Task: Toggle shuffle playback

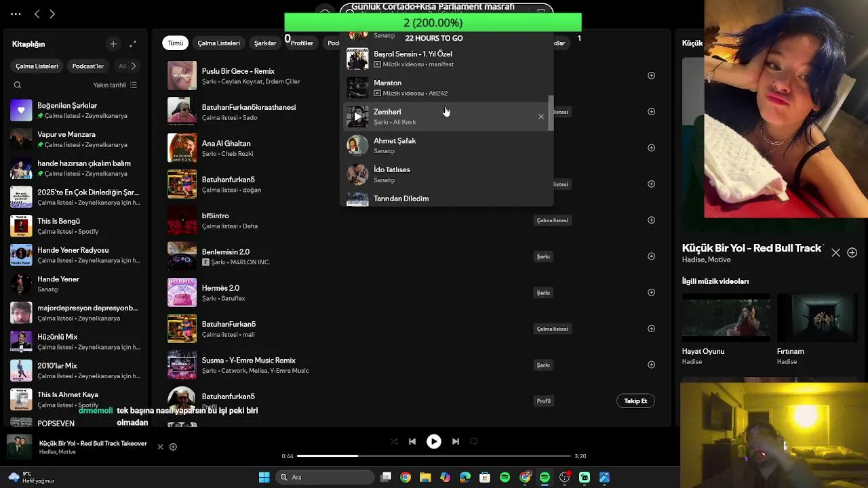Action: pos(394,441)
